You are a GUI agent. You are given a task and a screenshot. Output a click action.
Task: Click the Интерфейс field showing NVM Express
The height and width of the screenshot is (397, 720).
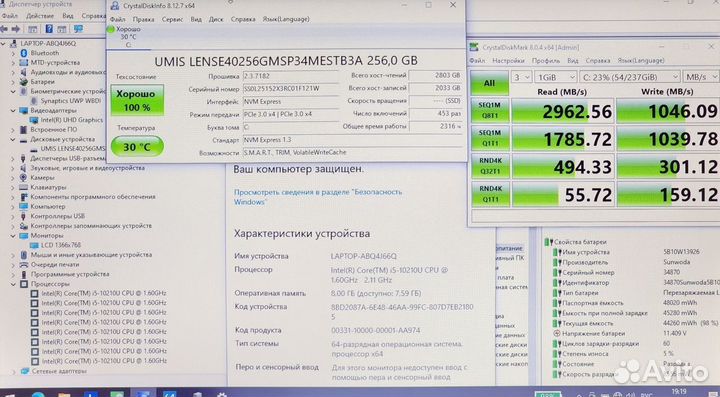tap(290, 101)
